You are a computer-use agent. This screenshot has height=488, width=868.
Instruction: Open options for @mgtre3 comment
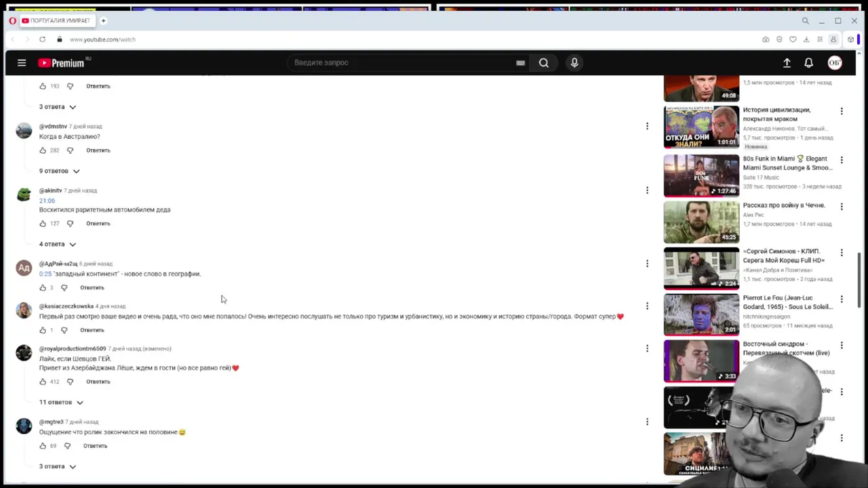click(x=647, y=422)
